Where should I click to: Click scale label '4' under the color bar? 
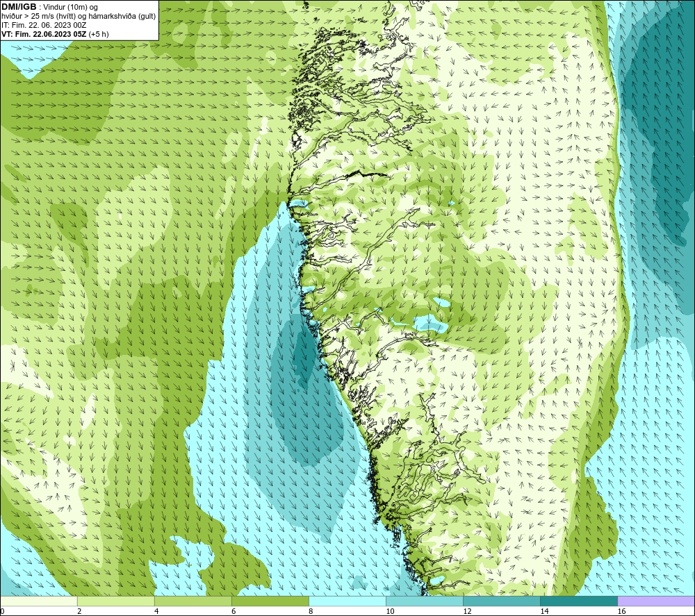(156, 612)
